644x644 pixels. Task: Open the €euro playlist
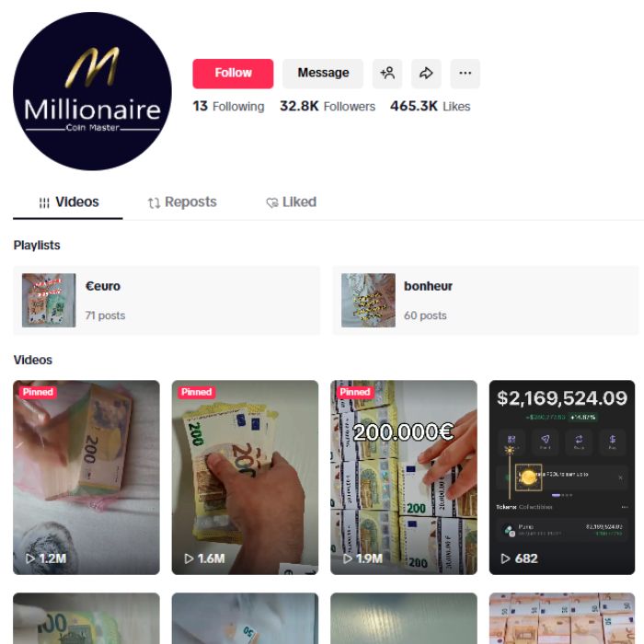[x=167, y=300]
